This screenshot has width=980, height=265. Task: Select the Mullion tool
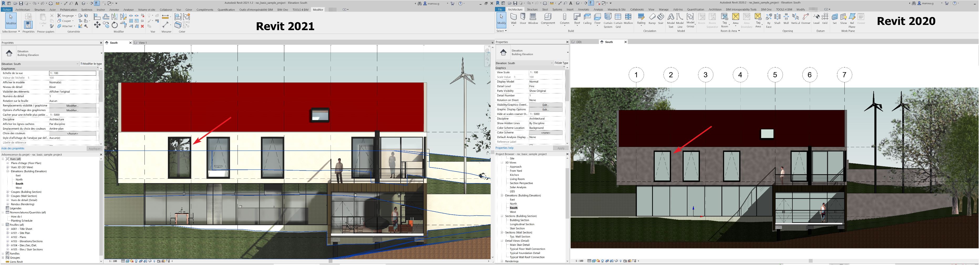pos(628,19)
